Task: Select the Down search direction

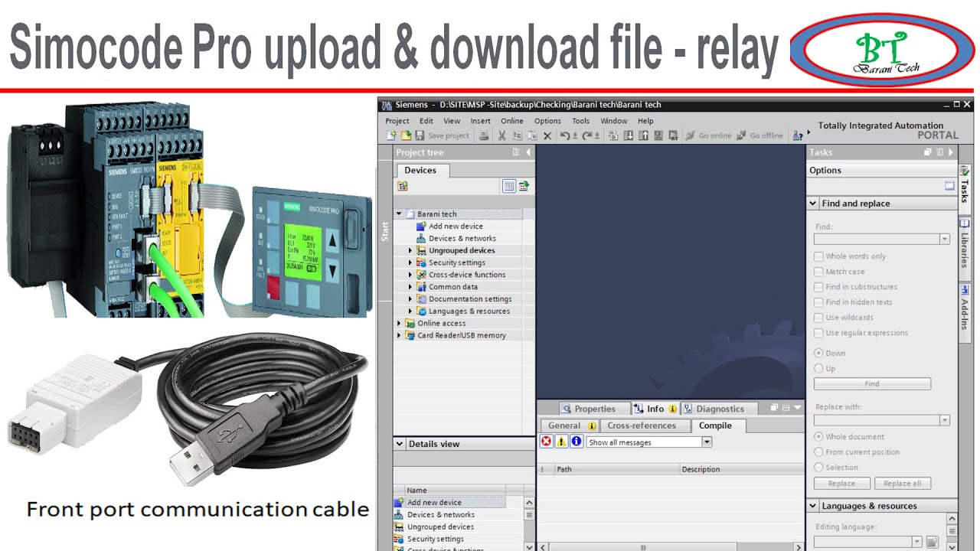Action: coord(819,353)
